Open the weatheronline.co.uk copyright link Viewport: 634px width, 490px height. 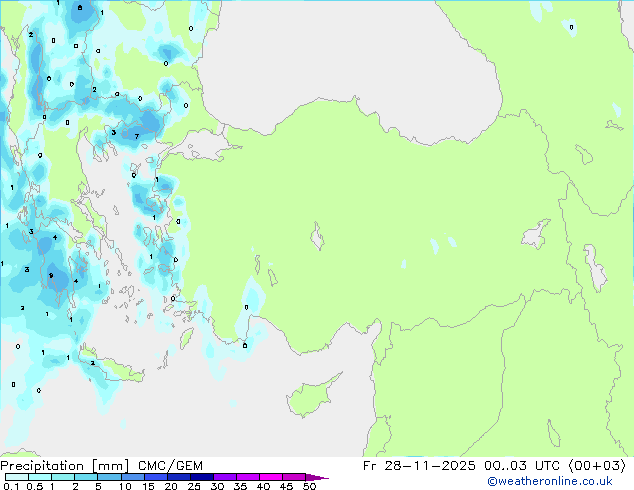tap(550, 481)
